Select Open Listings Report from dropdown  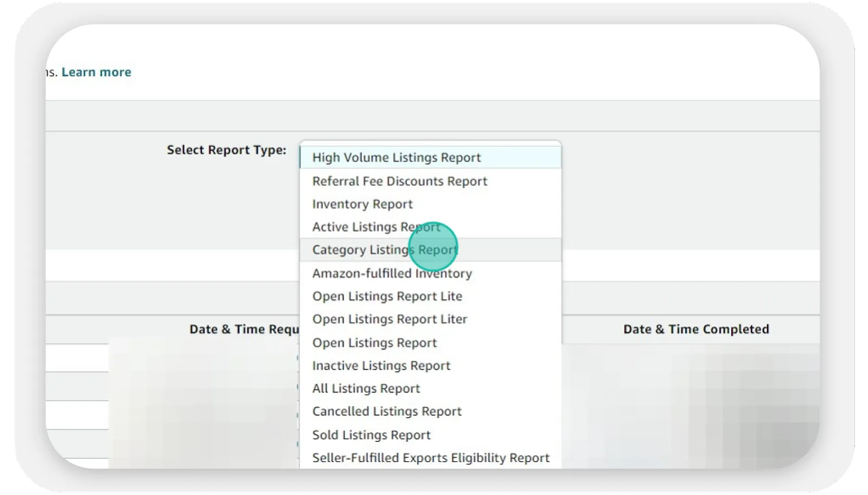coord(374,342)
